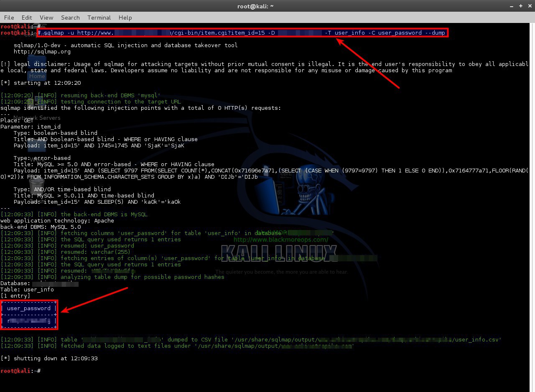The image size is (535, 392).
Task: Click 'the back-end DBMS is MySQL' line
Action: click(x=74, y=214)
